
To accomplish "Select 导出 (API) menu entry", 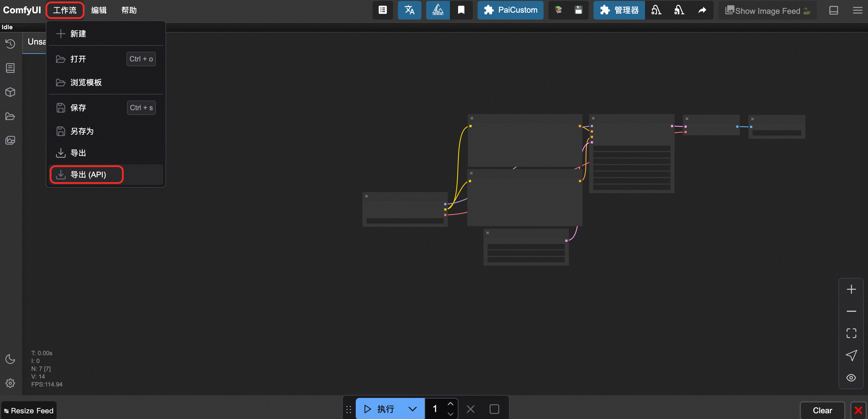I will click(x=88, y=175).
